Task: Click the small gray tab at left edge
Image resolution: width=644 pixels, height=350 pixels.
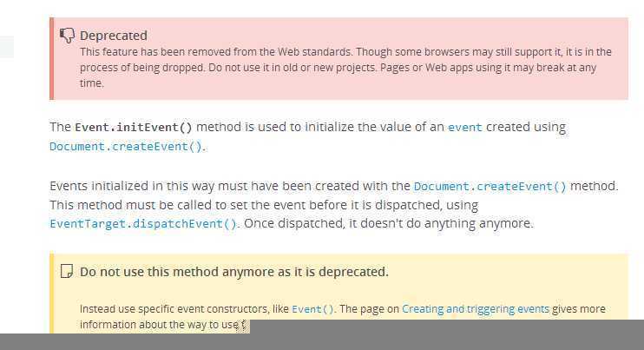Action: [7, 47]
